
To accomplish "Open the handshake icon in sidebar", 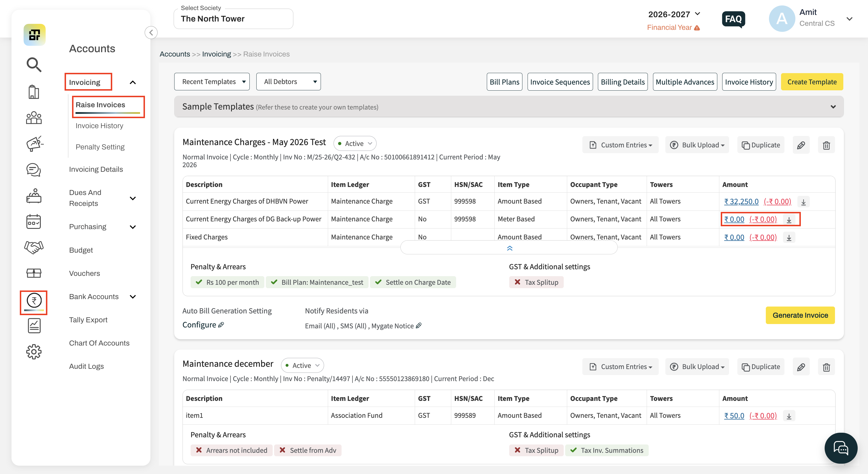I will point(34,247).
